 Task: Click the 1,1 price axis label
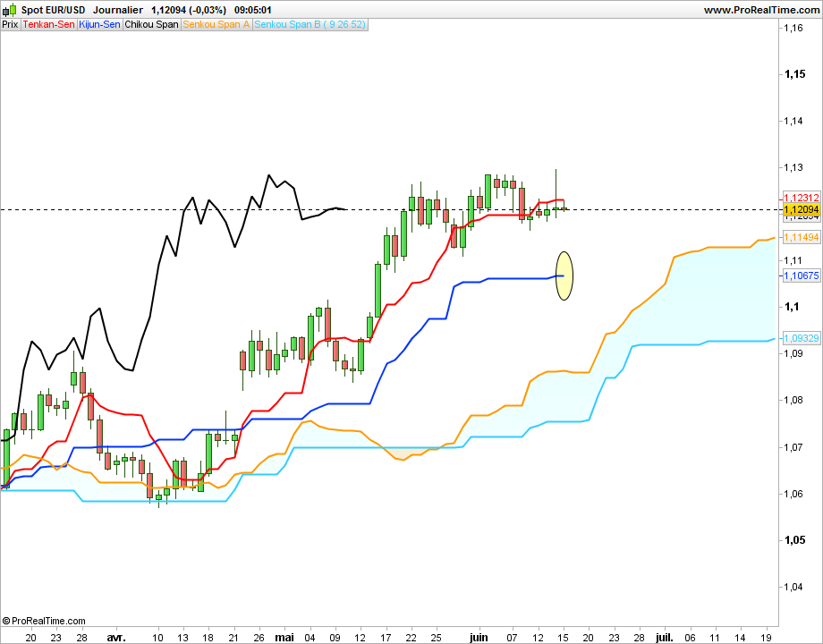point(792,307)
